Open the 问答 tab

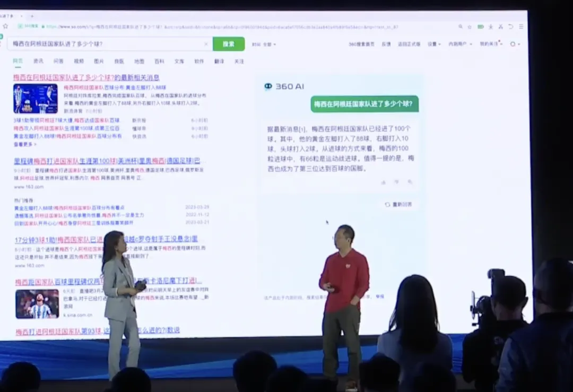[58, 61]
